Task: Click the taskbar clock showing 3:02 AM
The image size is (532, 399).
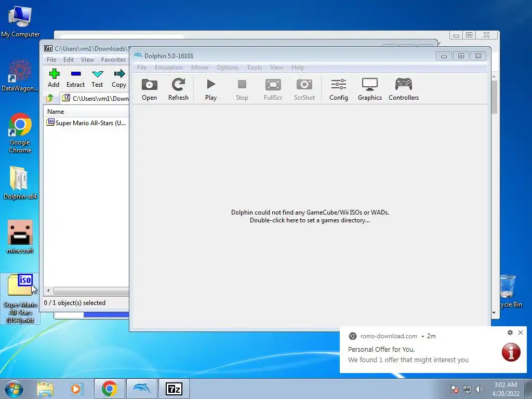Action: click(506, 389)
